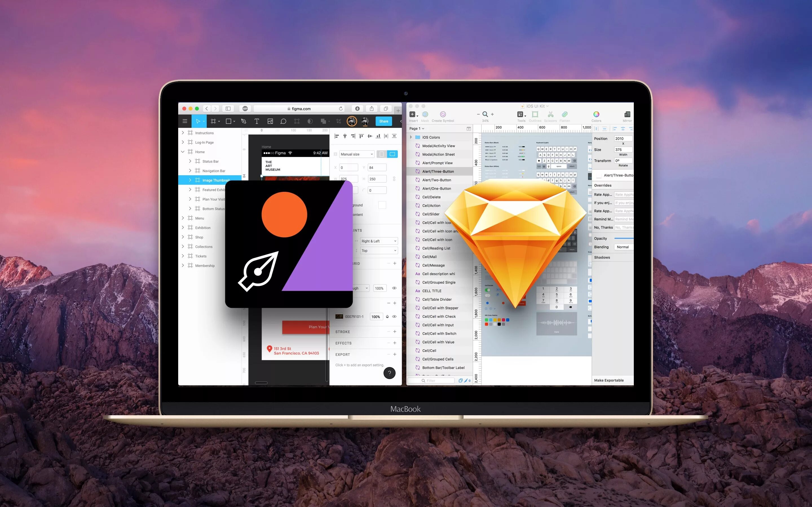Viewport: 812px width, 507px height.
Task: Click the Share button in Figma
Action: coord(383,121)
